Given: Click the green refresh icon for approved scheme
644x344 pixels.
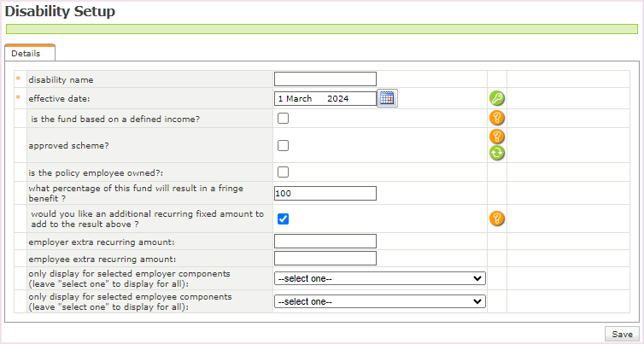Looking at the screenshot, I should click(497, 154).
